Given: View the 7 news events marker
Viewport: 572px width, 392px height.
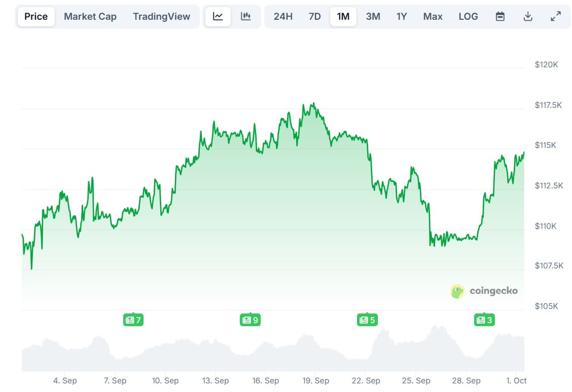Looking at the screenshot, I should (133, 320).
